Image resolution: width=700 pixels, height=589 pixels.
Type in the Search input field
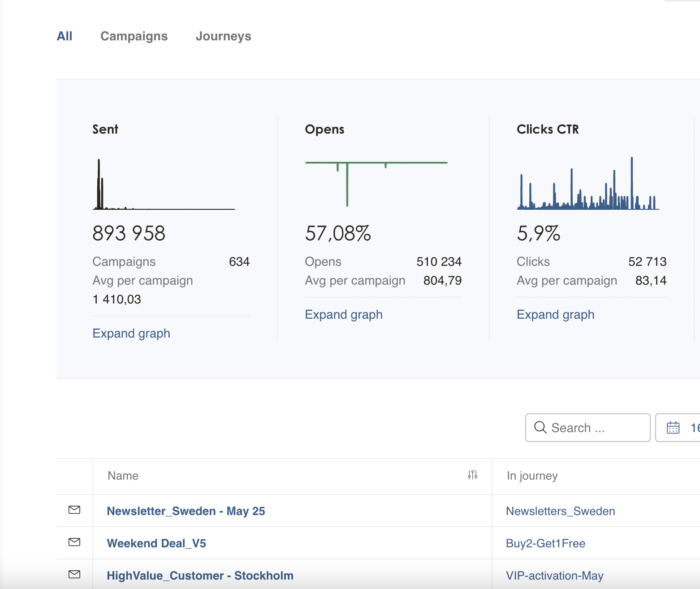[x=596, y=428]
